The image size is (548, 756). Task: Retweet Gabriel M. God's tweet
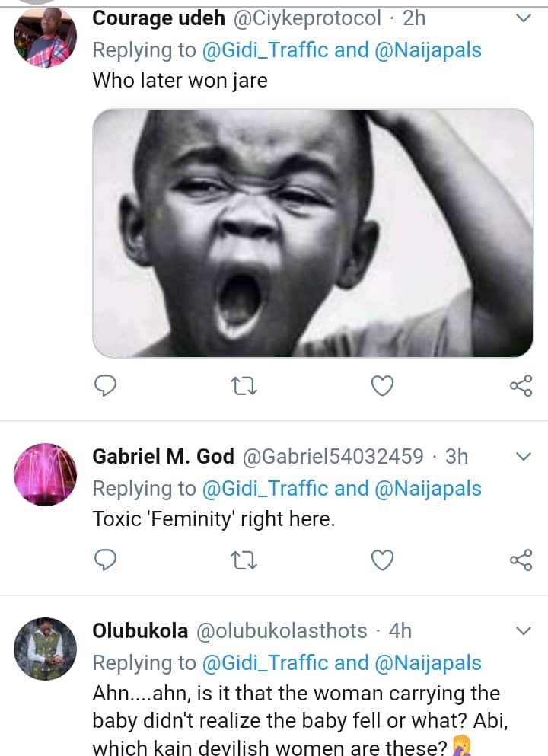tap(245, 561)
